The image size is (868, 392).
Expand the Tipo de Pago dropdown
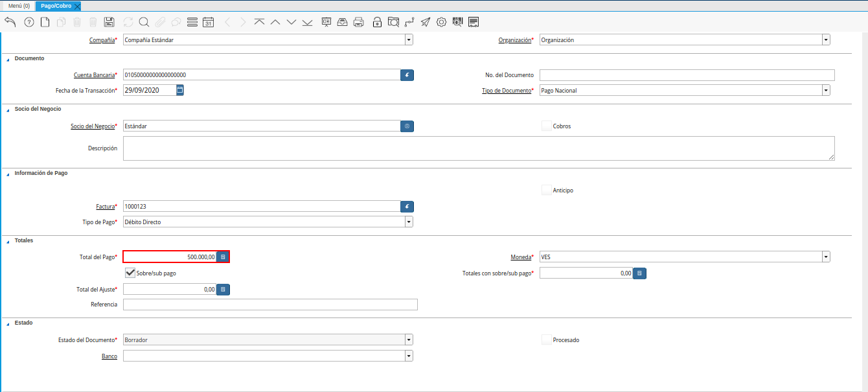pyautogui.click(x=409, y=222)
